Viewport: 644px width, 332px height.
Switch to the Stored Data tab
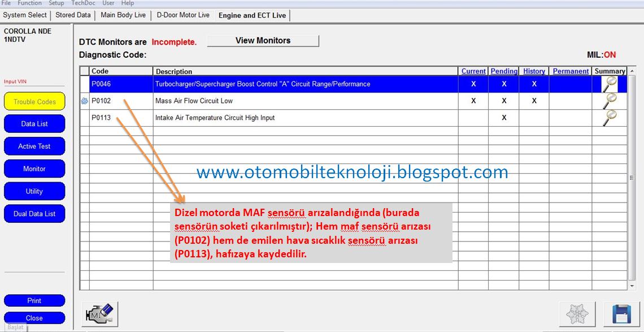point(73,15)
